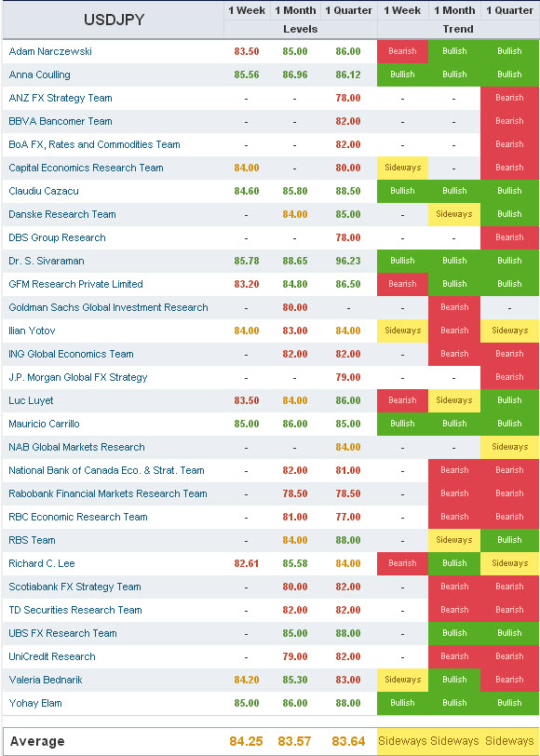This screenshot has height=756, width=540.
Task: Select Yohay Elam's name
Action: point(35,704)
